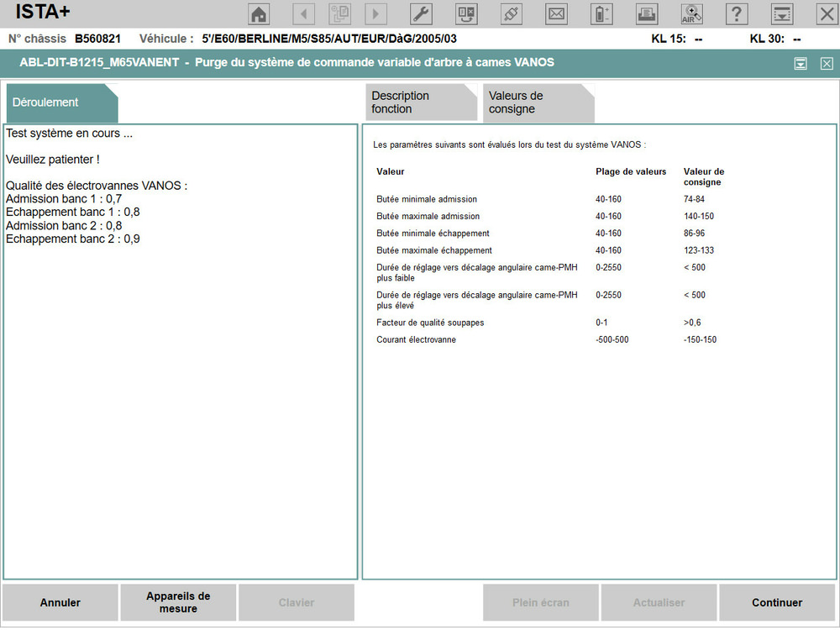Select the 'Echappement banc 2 : 0,9' line
This screenshot has height=630, width=840.
coord(73,239)
